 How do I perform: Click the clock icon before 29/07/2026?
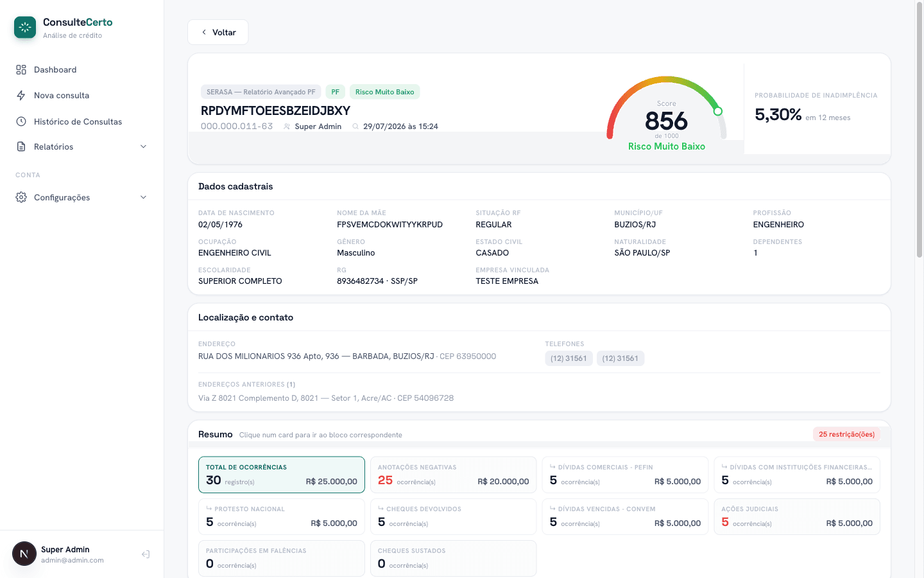(x=355, y=127)
